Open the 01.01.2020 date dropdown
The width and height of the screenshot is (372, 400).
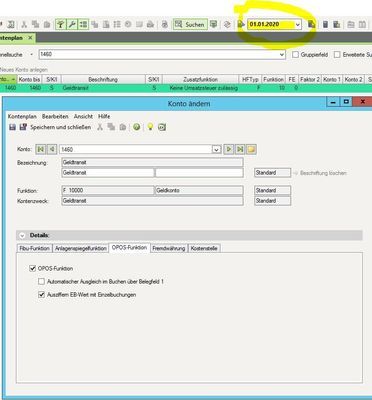coord(298,24)
